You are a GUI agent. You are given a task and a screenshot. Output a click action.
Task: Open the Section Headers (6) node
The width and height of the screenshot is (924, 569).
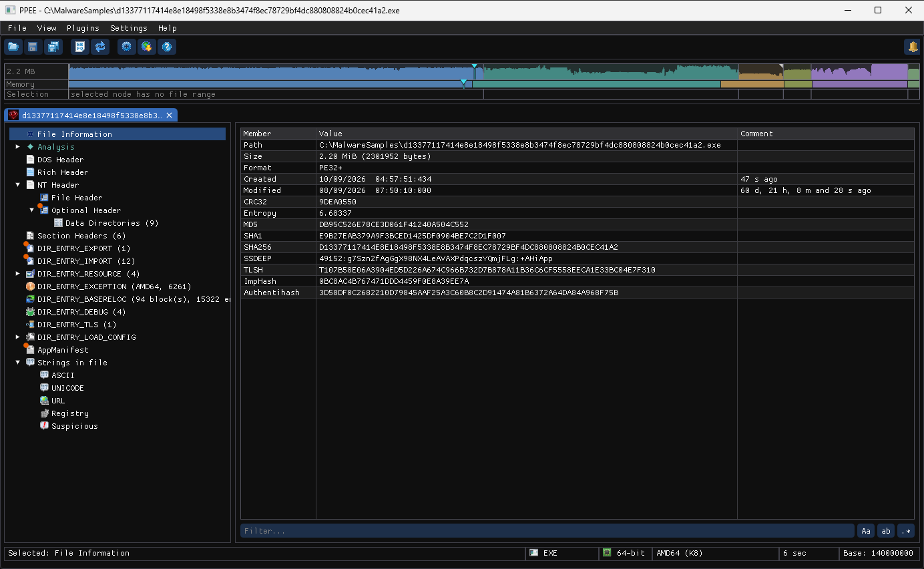(x=81, y=236)
